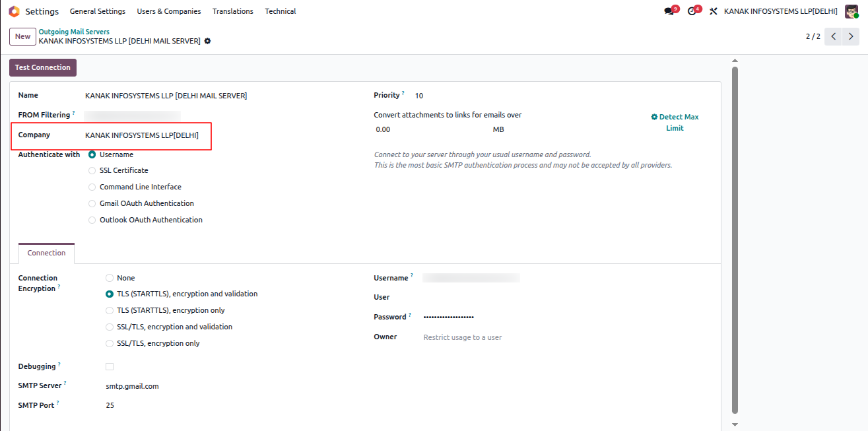Screen dimensions: 868x431
Task: Click scrollbar down arrow
Action: [735, 424]
